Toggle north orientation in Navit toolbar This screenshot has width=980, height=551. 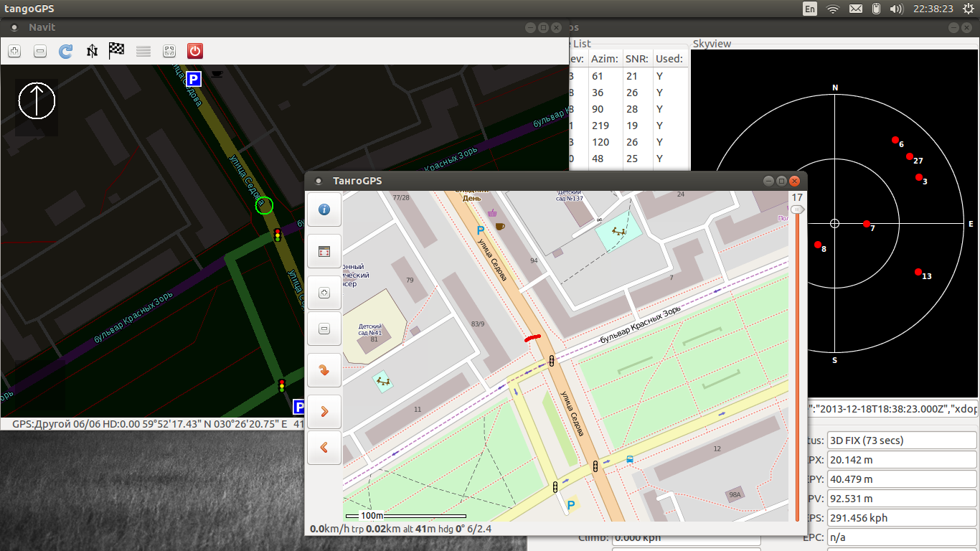point(92,51)
